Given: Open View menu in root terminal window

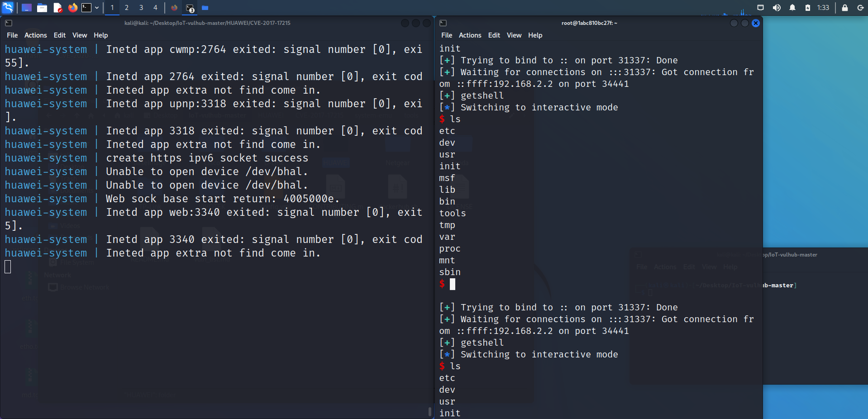Looking at the screenshot, I should (514, 35).
